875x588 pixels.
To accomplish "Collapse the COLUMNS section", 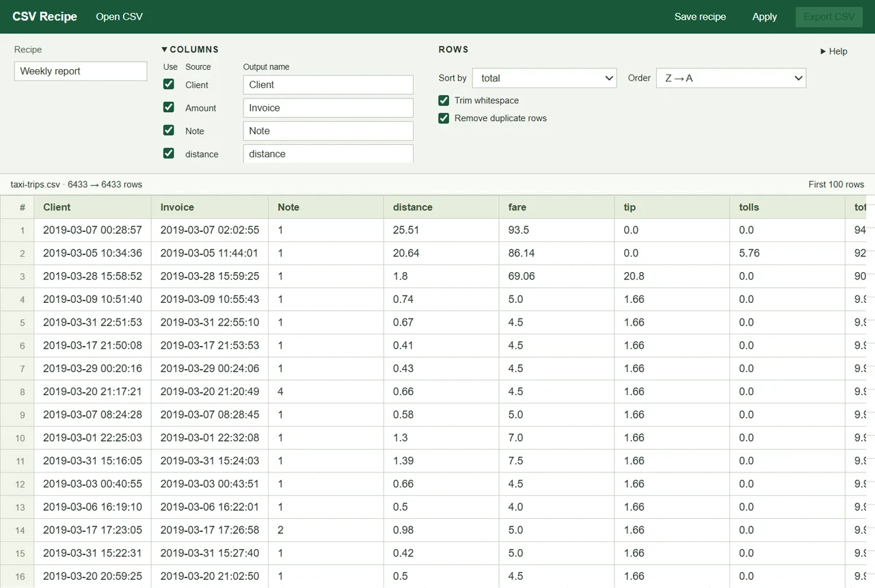I will (190, 49).
